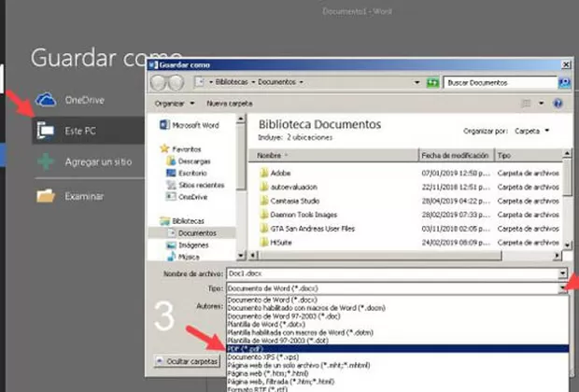Screen dimensions: 579x392
Task: Sort by Nombre column header
Action: pos(333,155)
